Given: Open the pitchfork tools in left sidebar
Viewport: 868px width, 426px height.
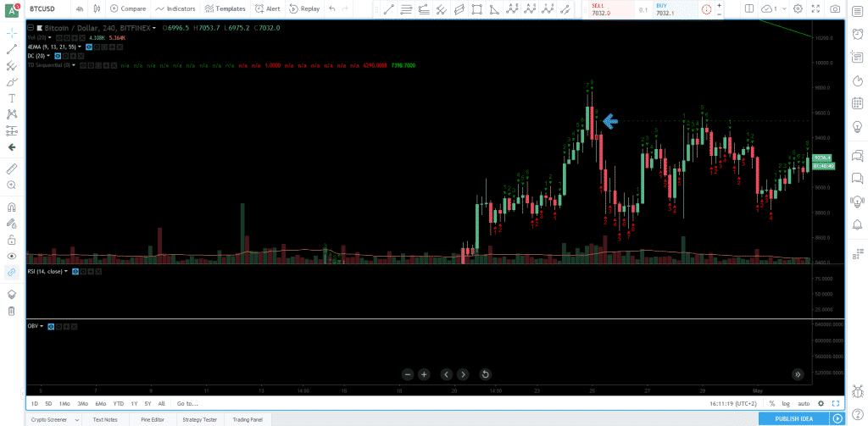Looking at the screenshot, I should 12,66.
